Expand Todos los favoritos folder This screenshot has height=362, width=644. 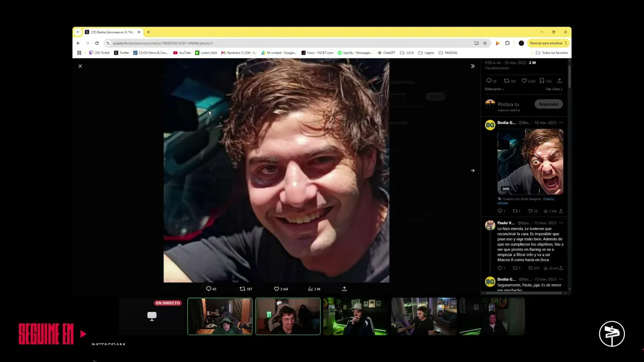[552, 53]
